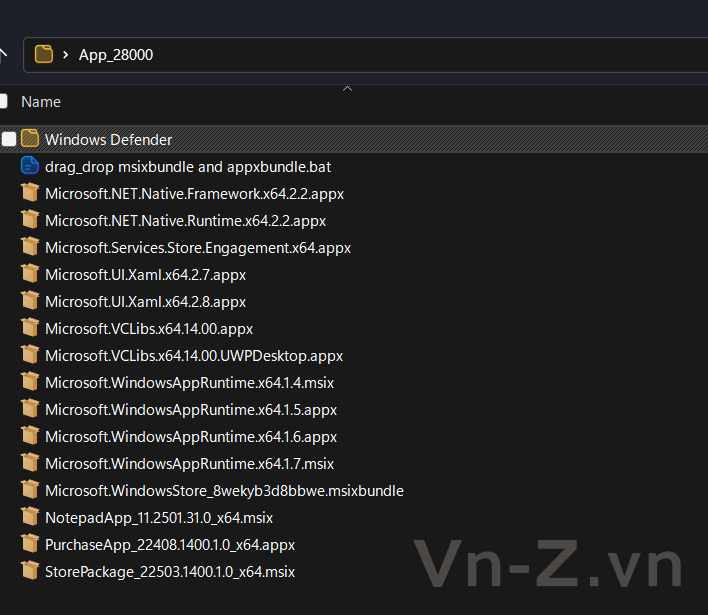The image size is (708, 615).
Task: Navigate up using the Up arrow button
Action: click(x=4, y=55)
